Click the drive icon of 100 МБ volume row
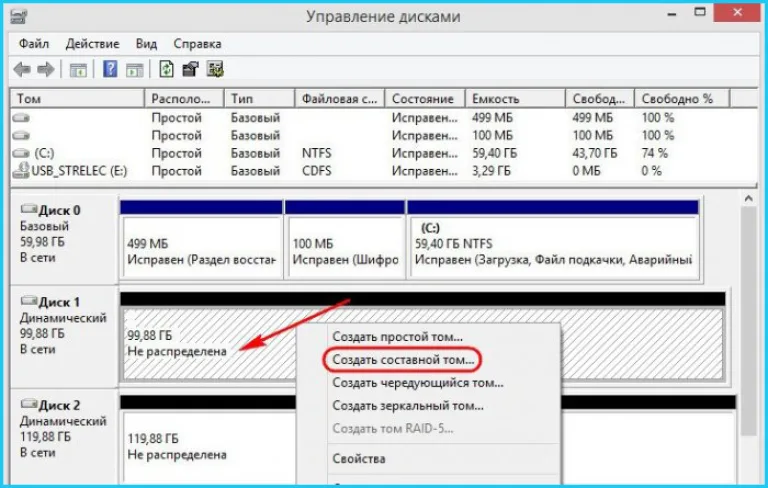The image size is (768, 488). coord(21,135)
